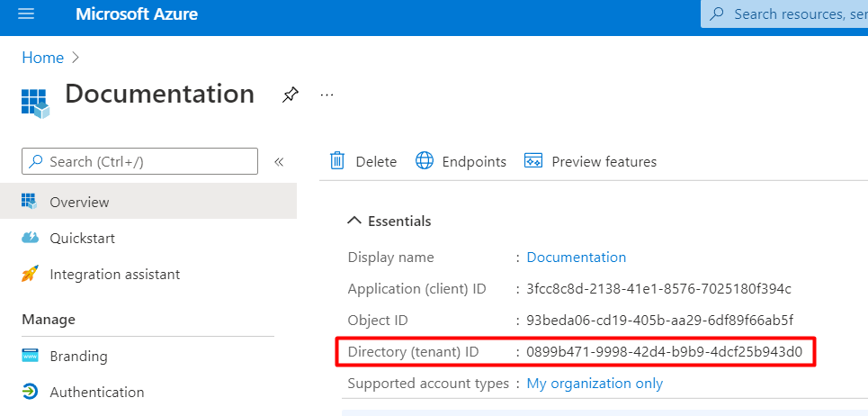Open the Documentation display name link
Viewport: 868px width, 416px height.
(577, 257)
